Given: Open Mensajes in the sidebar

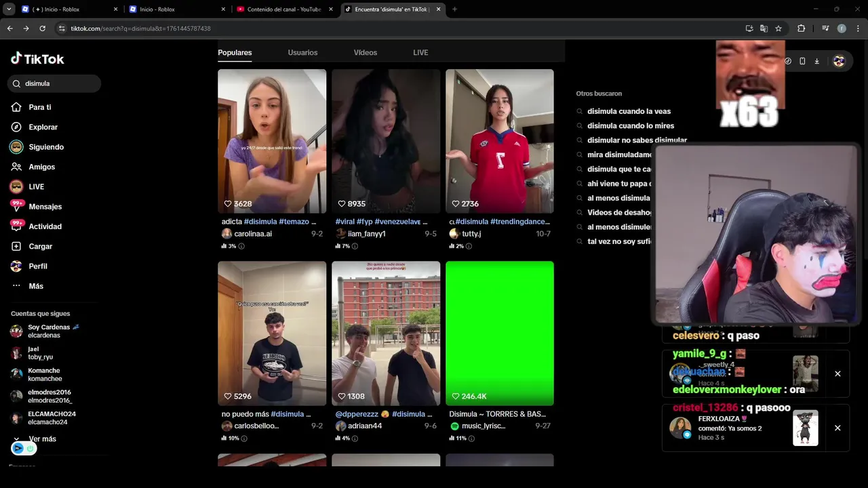Looking at the screenshot, I should (x=37, y=206).
